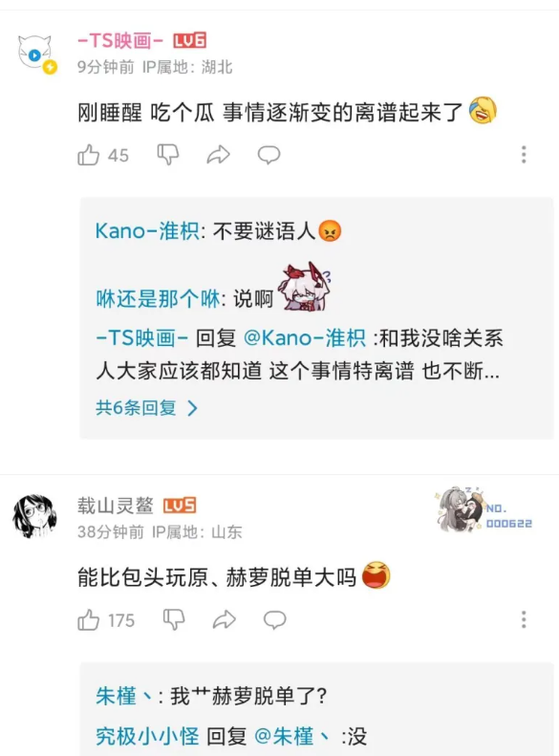Screen dimensions: 559x756
Task: Share the -TS映画- comment
Action: click(x=218, y=155)
